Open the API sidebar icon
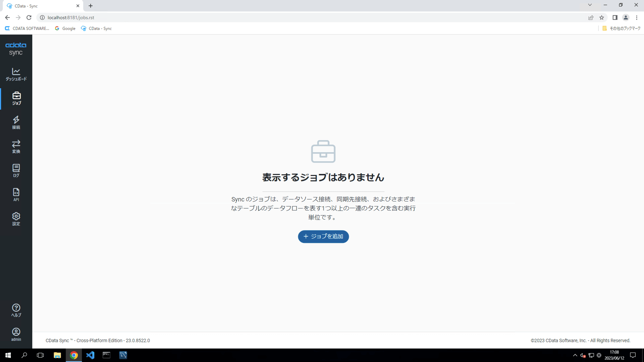 [16, 195]
